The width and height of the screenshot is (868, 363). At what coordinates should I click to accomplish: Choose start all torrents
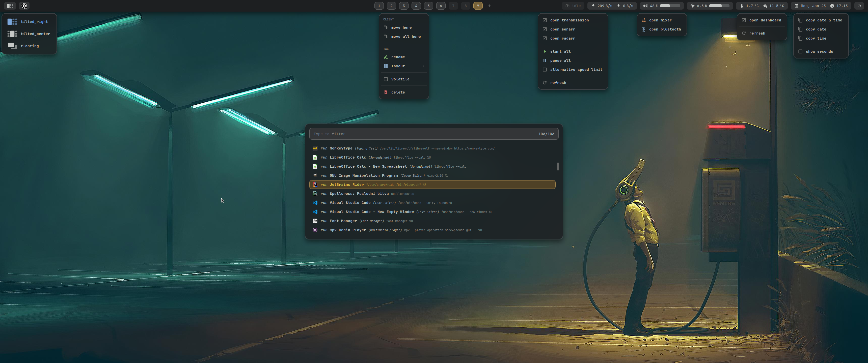click(573, 51)
